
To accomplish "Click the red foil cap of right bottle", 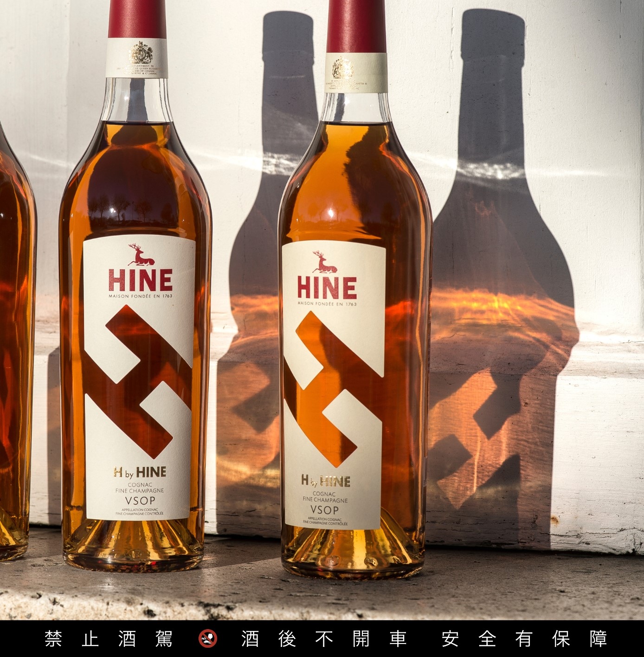I will pyautogui.click(x=356, y=26).
